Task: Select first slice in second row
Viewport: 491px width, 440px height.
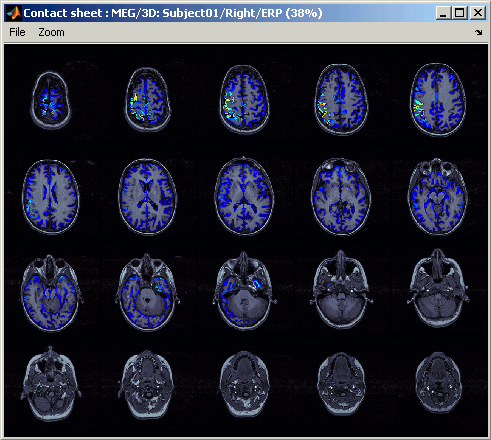Action: tap(51, 196)
